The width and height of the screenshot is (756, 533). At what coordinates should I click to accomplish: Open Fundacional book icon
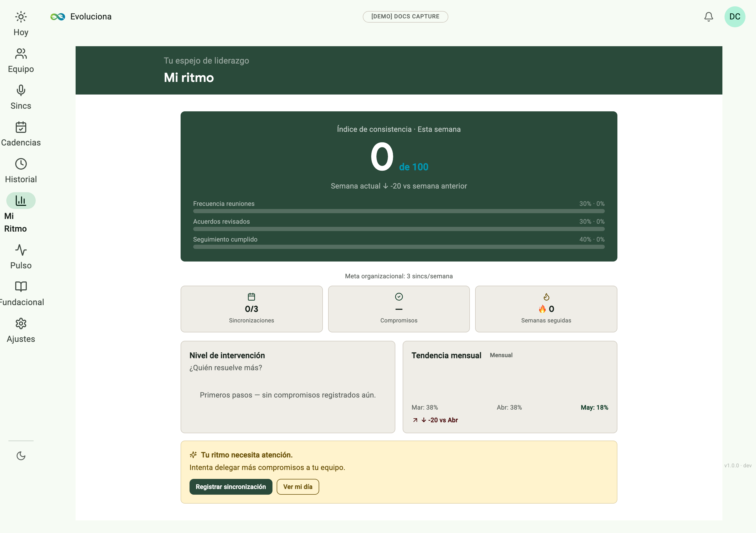click(x=21, y=287)
